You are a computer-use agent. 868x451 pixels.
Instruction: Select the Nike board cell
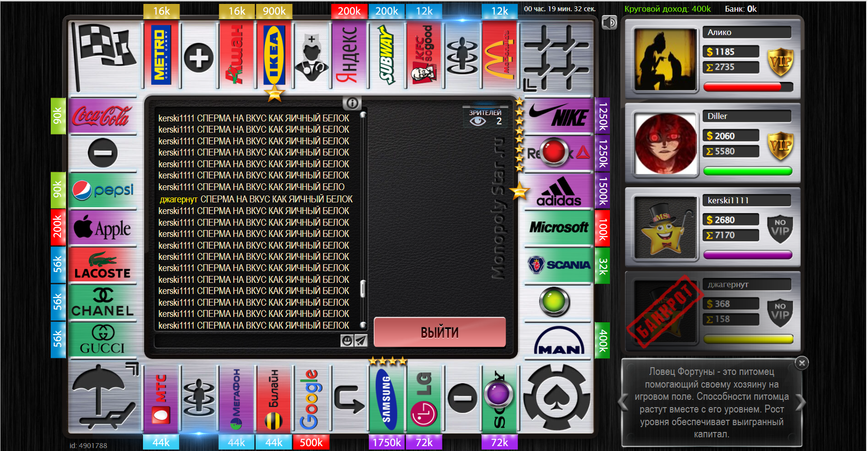click(559, 116)
